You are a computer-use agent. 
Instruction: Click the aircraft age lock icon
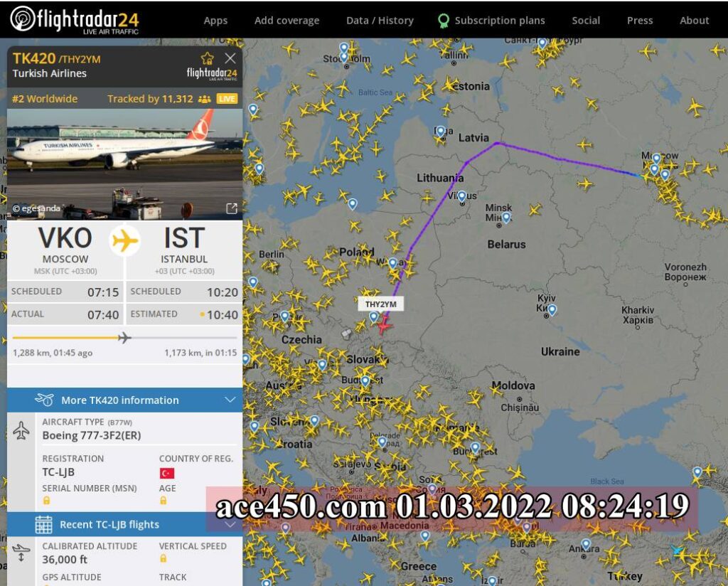tap(163, 501)
